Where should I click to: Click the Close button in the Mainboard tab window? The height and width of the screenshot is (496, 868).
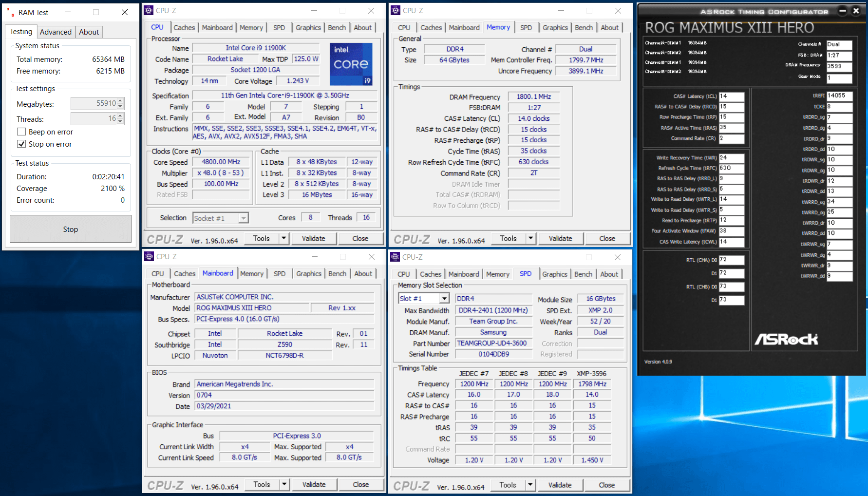[x=360, y=484]
